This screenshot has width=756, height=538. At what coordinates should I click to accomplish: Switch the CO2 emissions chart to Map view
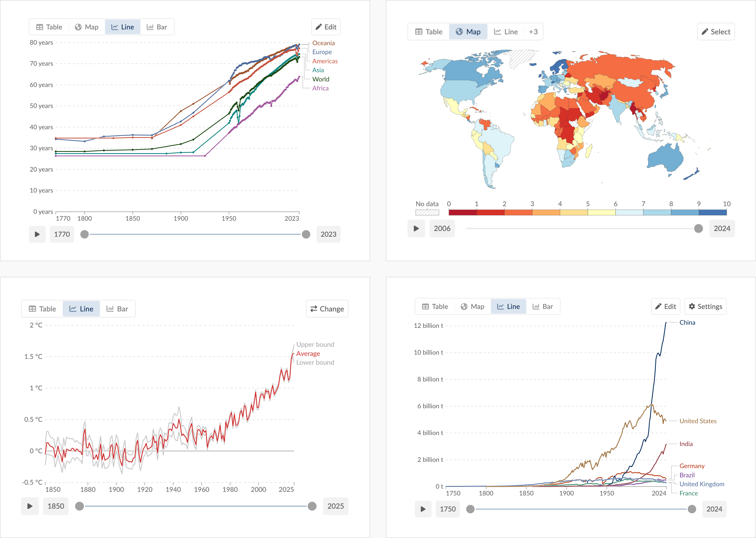coord(472,307)
